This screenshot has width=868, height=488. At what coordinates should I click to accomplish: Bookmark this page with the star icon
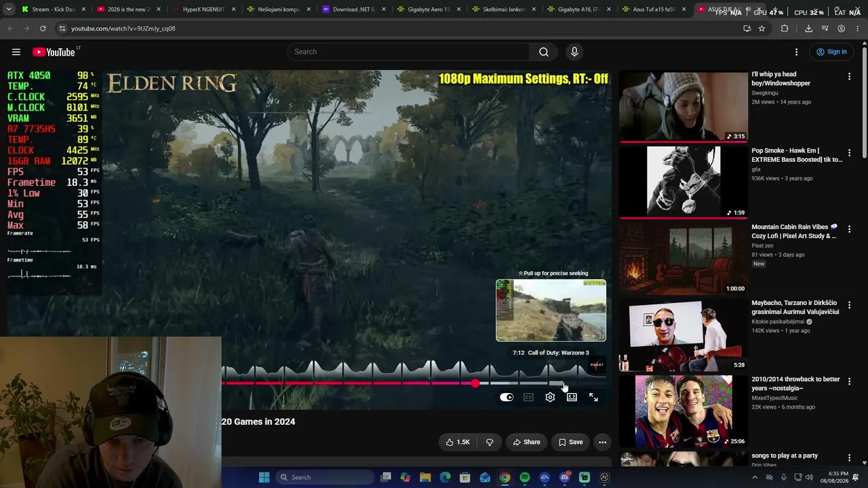(762, 28)
